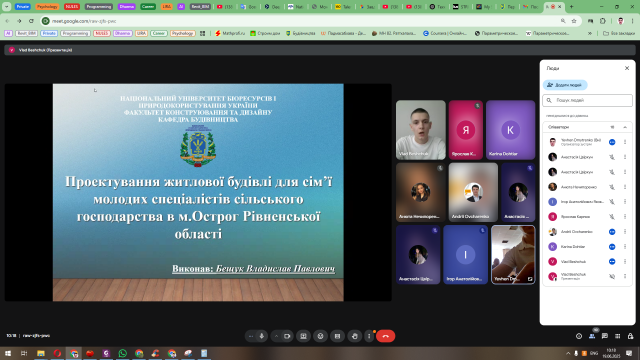Open video settings arrow beside camera
The width and height of the screenshot is (640, 360).
point(276,336)
